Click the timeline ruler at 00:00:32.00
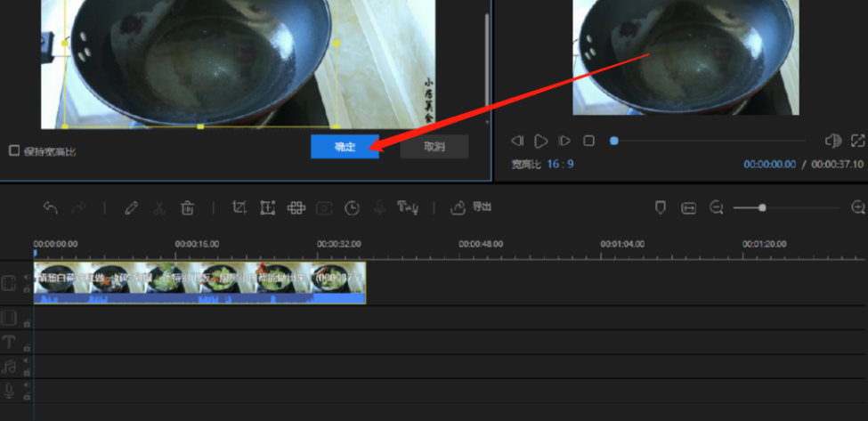The height and width of the screenshot is (421, 868). click(x=339, y=244)
